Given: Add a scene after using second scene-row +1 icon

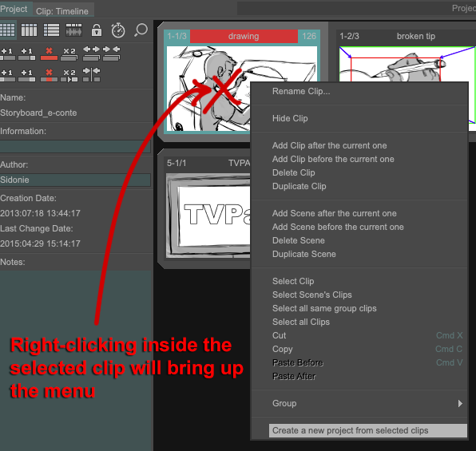Looking at the screenshot, I should (x=26, y=53).
